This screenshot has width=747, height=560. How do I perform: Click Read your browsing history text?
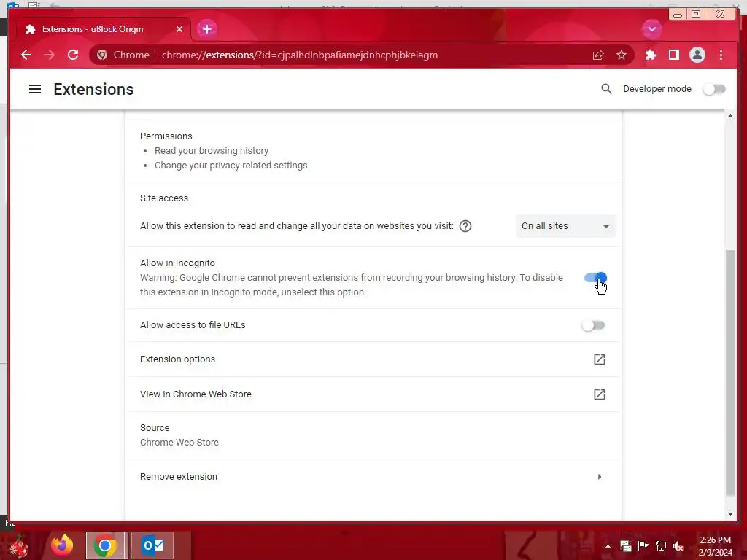(212, 151)
